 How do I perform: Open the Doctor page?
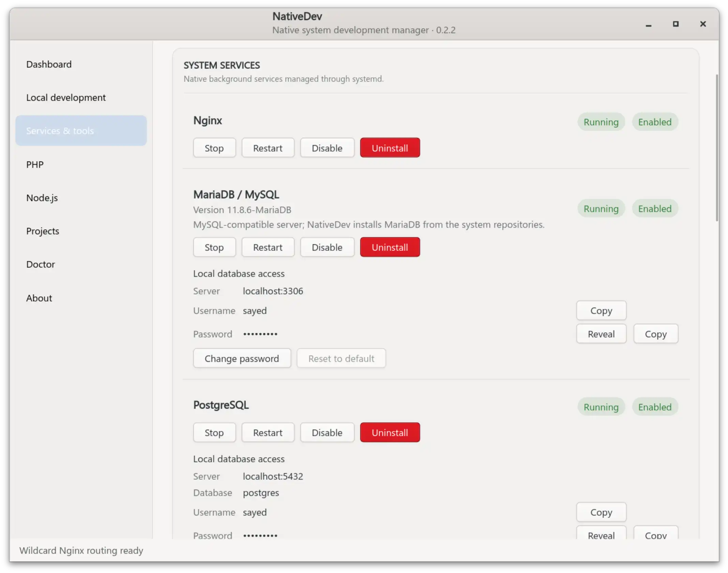81,264
